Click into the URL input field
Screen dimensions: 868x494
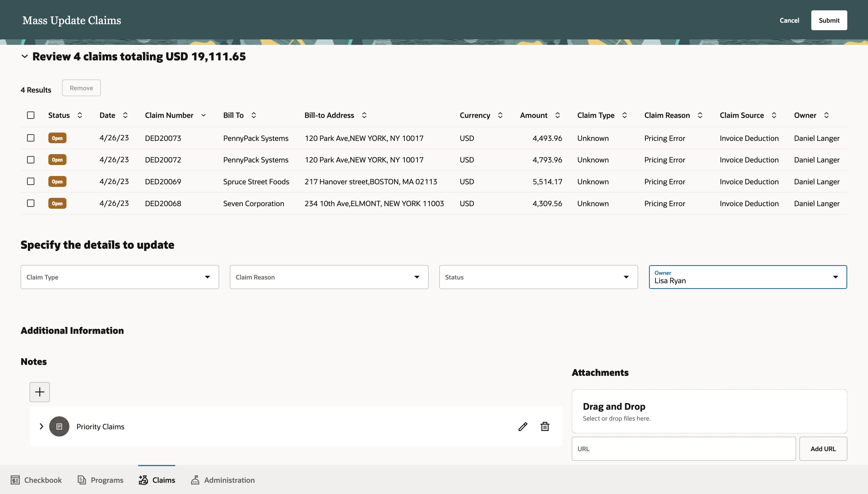tap(683, 449)
